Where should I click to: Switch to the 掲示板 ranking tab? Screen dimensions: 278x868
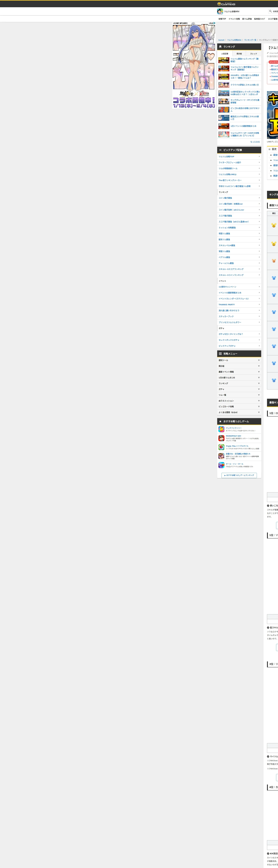(x=239, y=54)
